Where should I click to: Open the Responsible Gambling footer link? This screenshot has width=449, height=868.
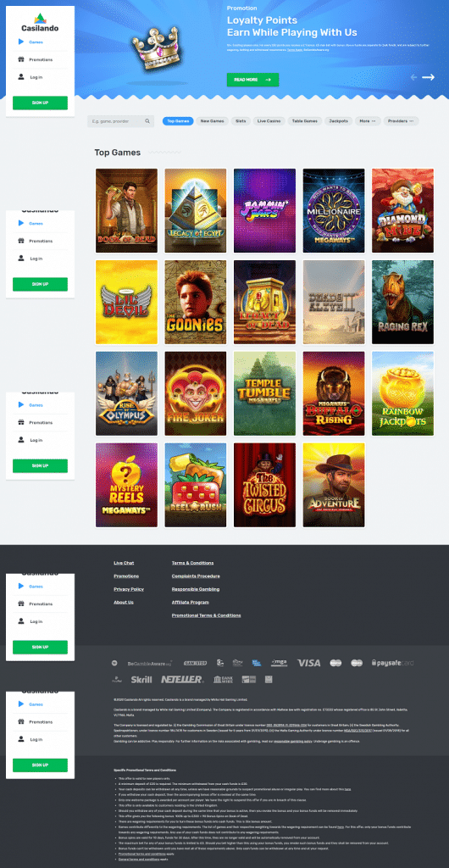196,589
